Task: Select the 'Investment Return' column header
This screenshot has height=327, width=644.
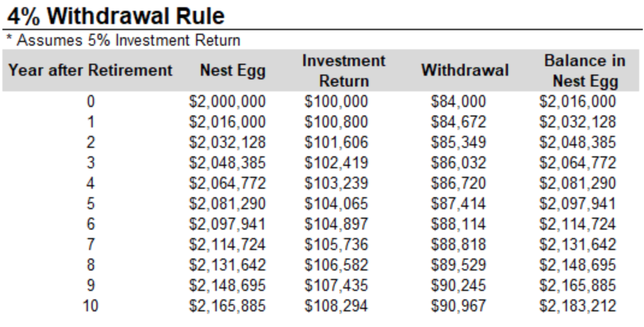Action: coord(344,70)
